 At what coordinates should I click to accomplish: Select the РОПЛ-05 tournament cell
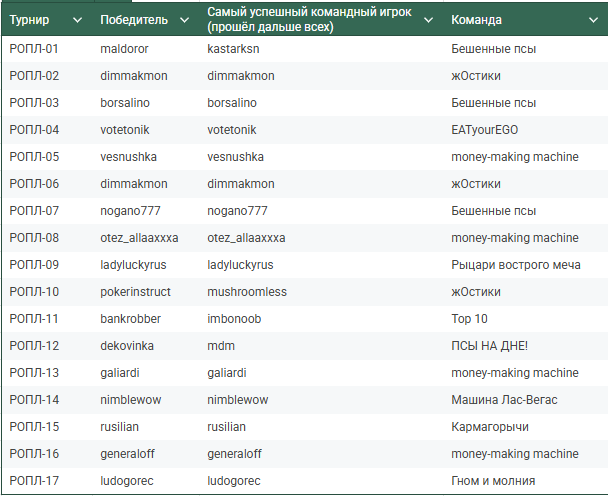34,157
